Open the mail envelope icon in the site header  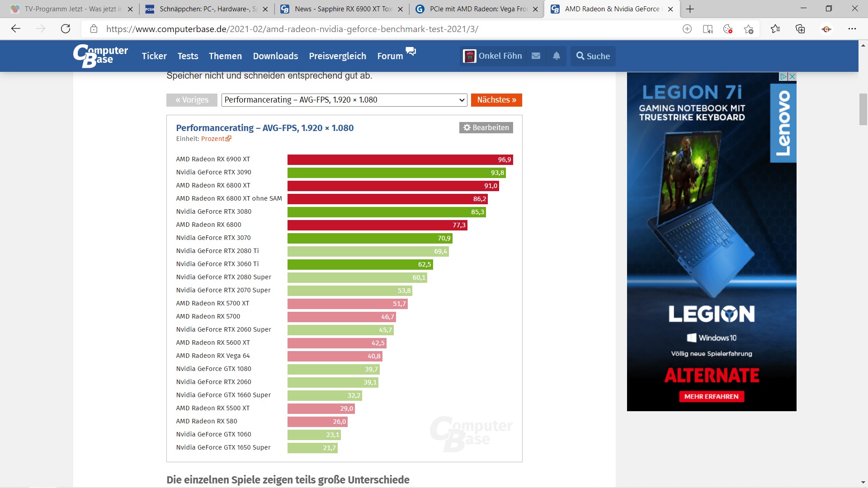(x=536, y=56)
